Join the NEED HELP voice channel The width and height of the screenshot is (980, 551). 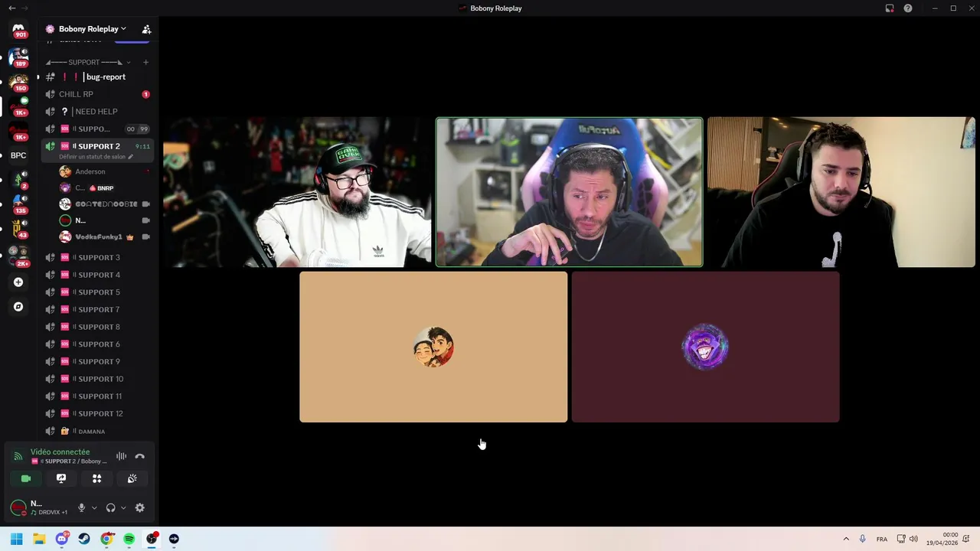(x=97, y=112)
